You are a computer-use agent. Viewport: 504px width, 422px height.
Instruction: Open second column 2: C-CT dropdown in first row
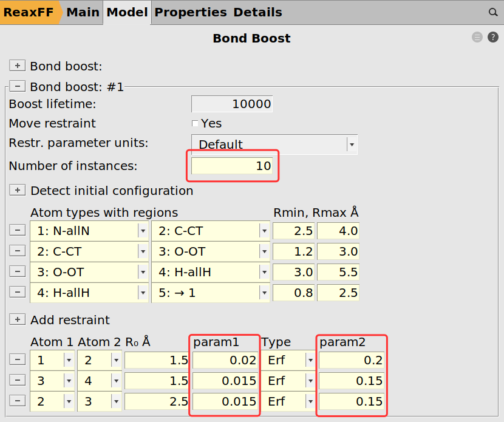[x=211, y=231]
